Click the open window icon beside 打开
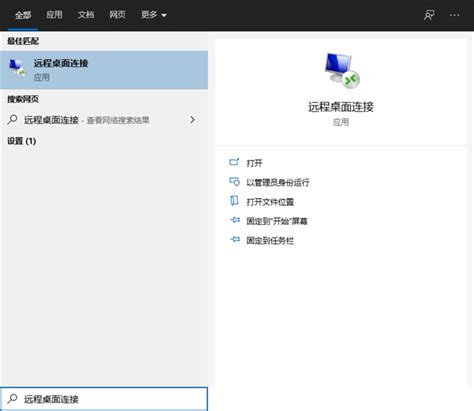Screen dimensions: 474x411 point(234,162)
